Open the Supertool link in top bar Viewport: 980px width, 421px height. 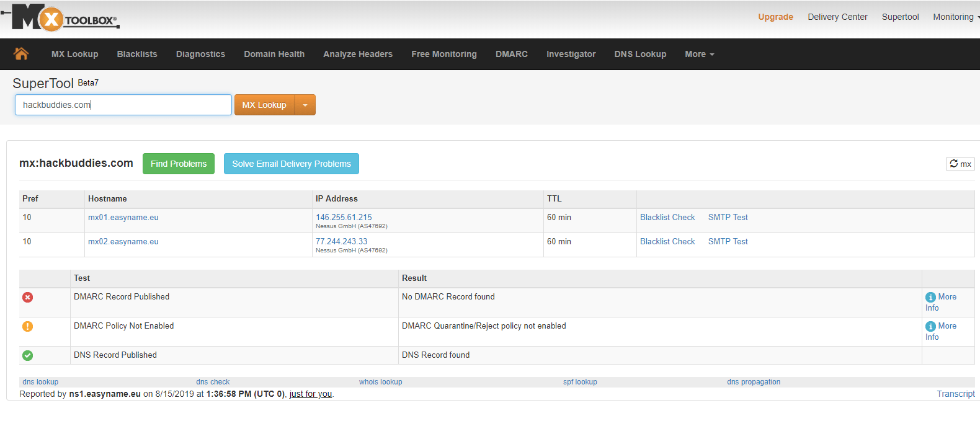coord(900,17)
